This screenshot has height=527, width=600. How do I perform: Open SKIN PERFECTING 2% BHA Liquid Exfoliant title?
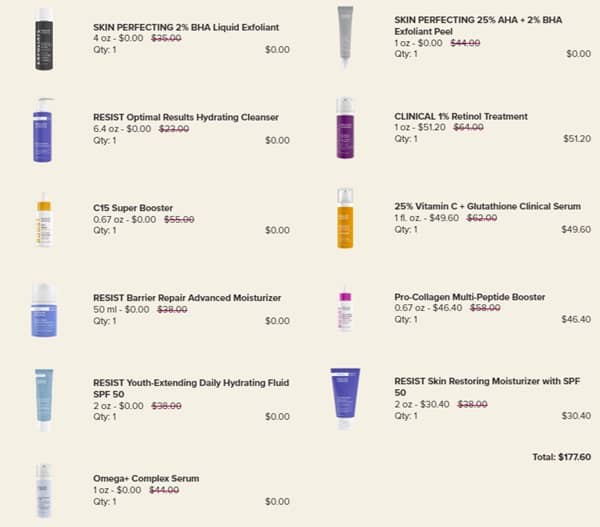click(186, 26)
